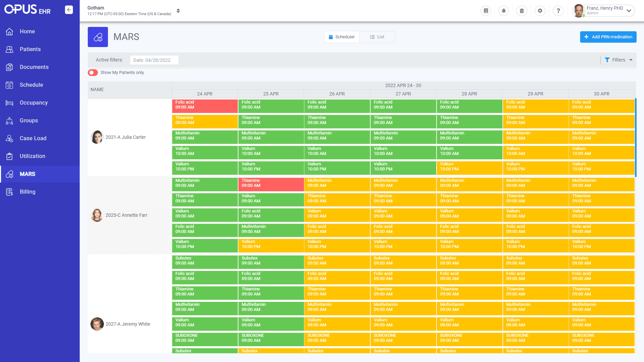The width and height of the screenshot is (644, 362).
Task: Open Occupancy from the sidebar
Action: tap(33, 103)
